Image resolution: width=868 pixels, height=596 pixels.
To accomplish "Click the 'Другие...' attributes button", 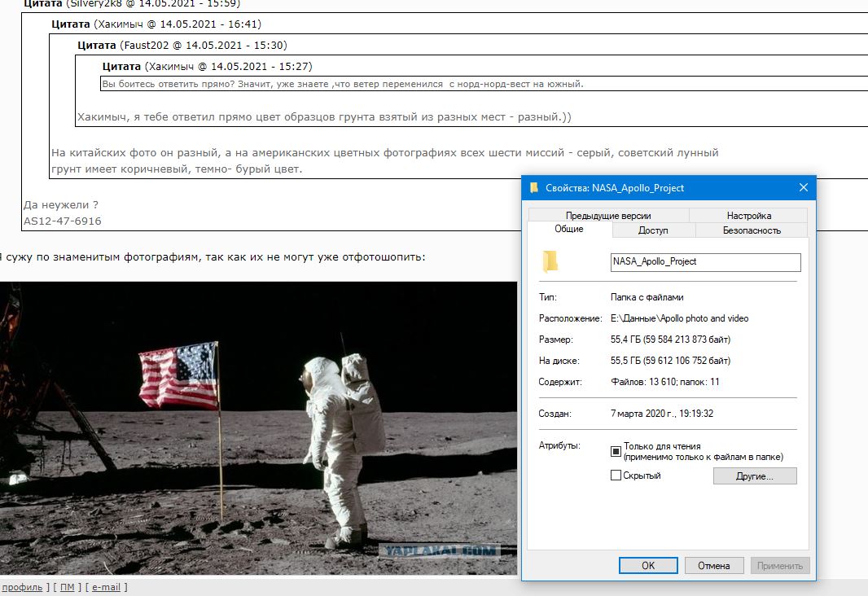I will [755, 476].
